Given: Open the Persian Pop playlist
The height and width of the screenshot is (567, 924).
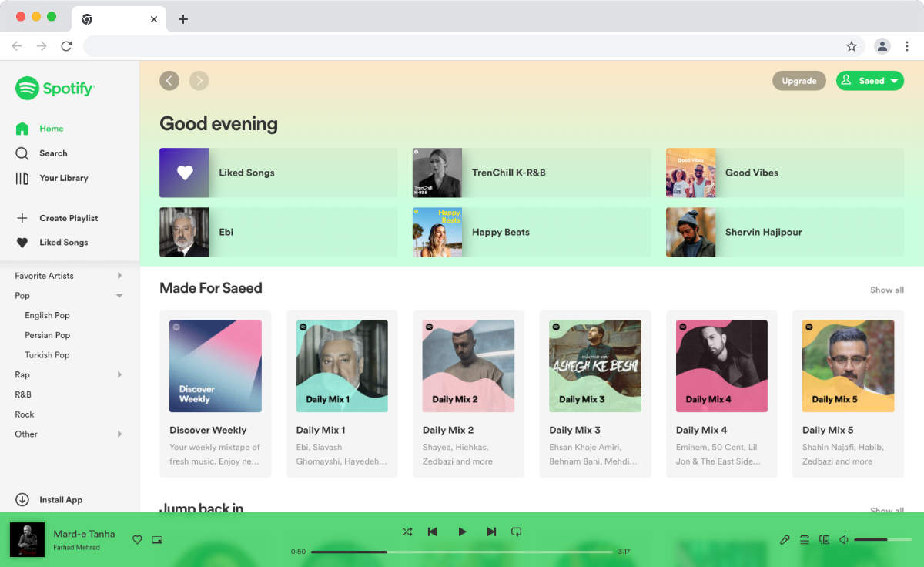Looking at the screenshot, I should 47,335.
